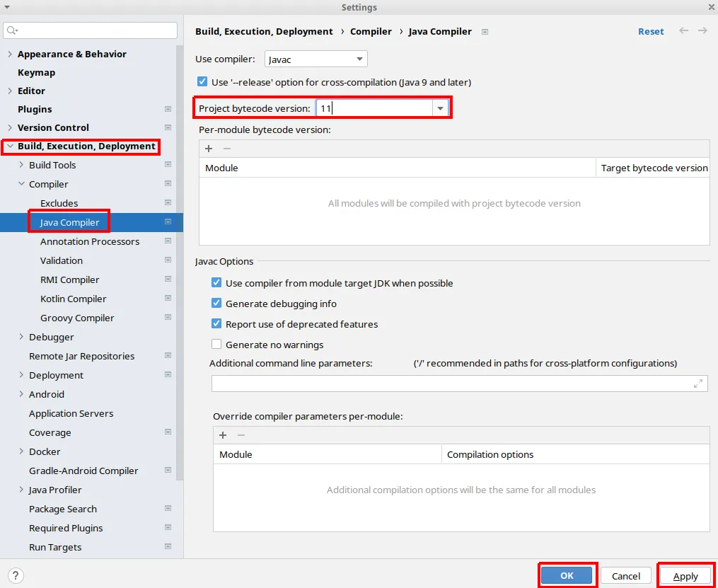The width and height of the screenshot is (718, 588).
Task: Click the project icon beside Remote Jar Repositories
Action: point(168,356)
